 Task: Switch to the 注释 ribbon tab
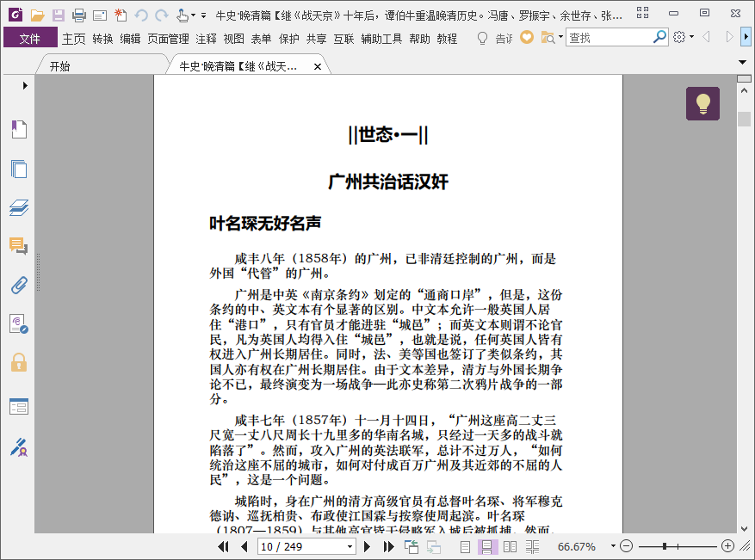[206, 39]
